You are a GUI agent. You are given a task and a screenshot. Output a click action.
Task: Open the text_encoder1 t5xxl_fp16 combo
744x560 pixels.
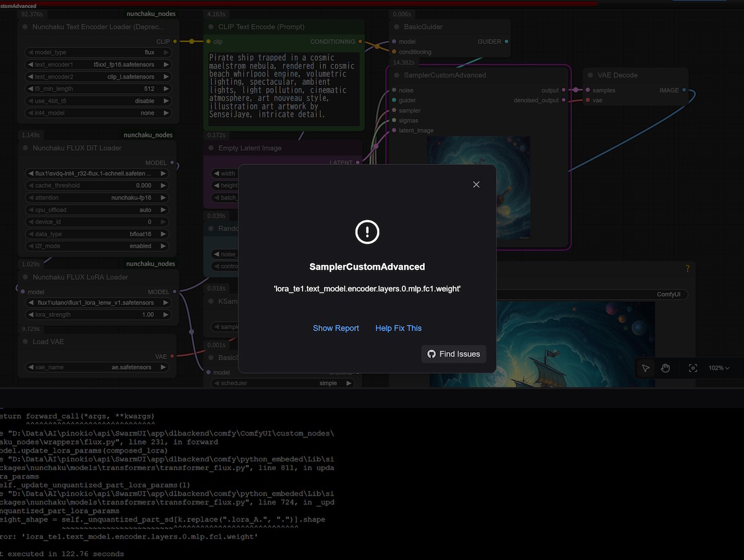[99, 64]
